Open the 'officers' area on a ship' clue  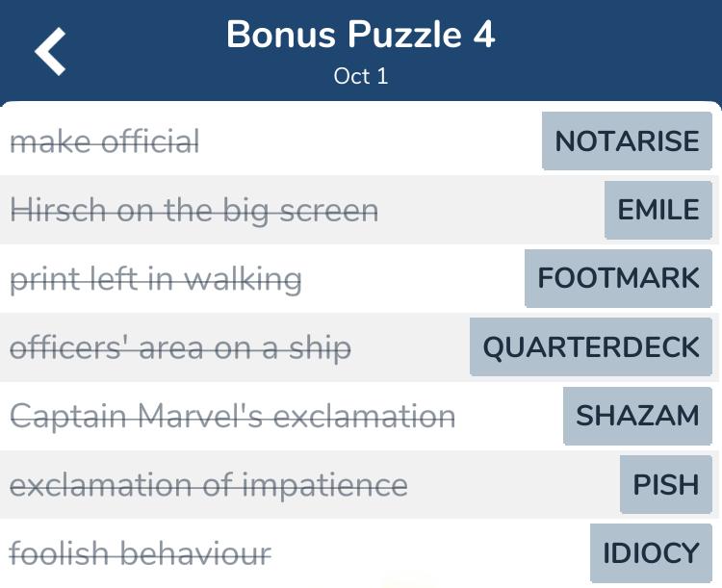180,347
